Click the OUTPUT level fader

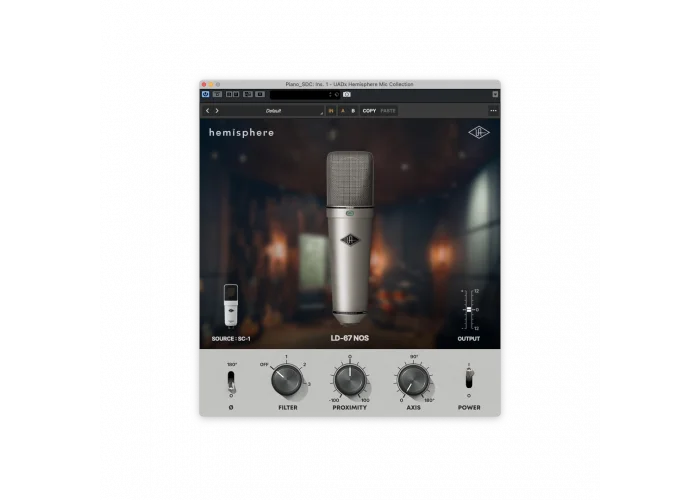click(x=469, y=310)
